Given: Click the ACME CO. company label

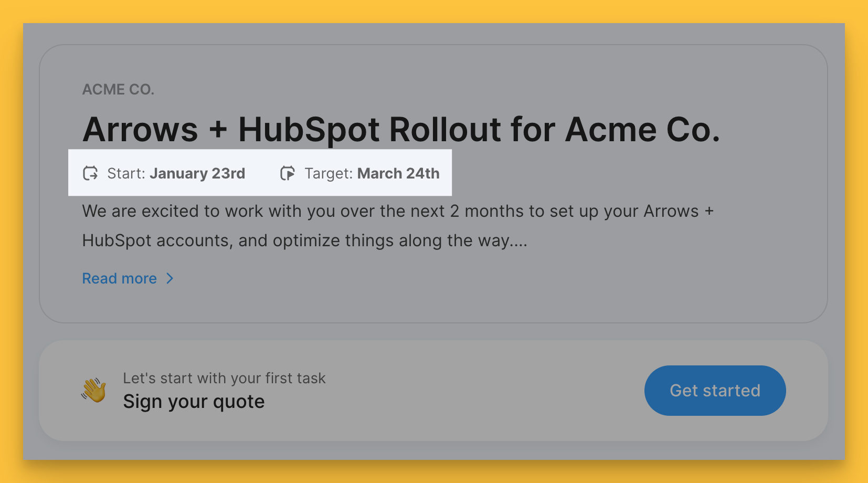Looking at the screenshot, I should point(118,90).
